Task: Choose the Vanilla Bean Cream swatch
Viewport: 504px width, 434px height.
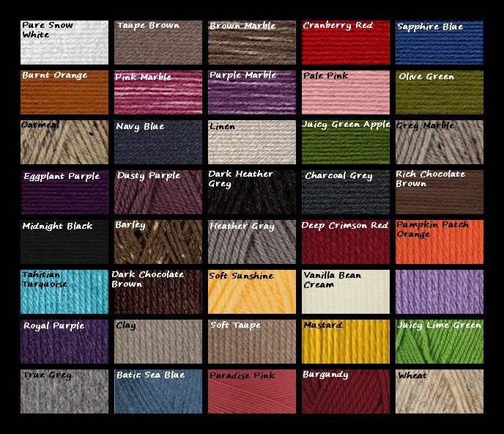Action: pos(346,292)
